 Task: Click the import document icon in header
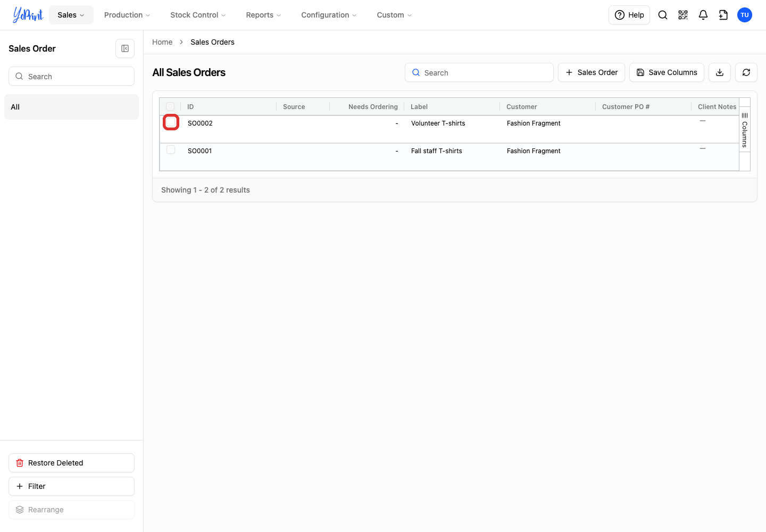click(723, 15)
